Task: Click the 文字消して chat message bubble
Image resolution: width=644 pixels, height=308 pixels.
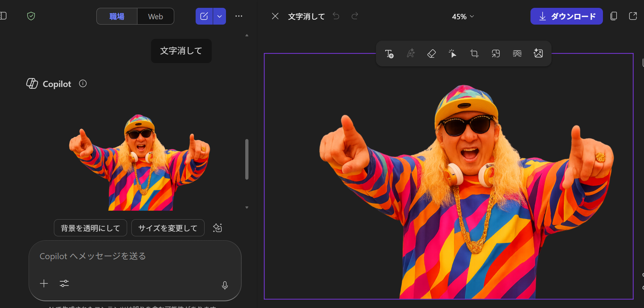Action: pyautogui.click(x=181, y=51)
